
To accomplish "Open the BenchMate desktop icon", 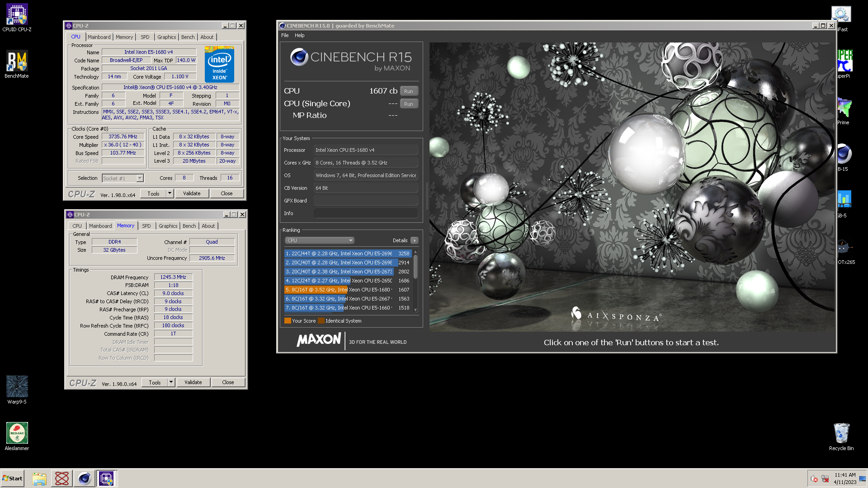I will tap(17, 64).
